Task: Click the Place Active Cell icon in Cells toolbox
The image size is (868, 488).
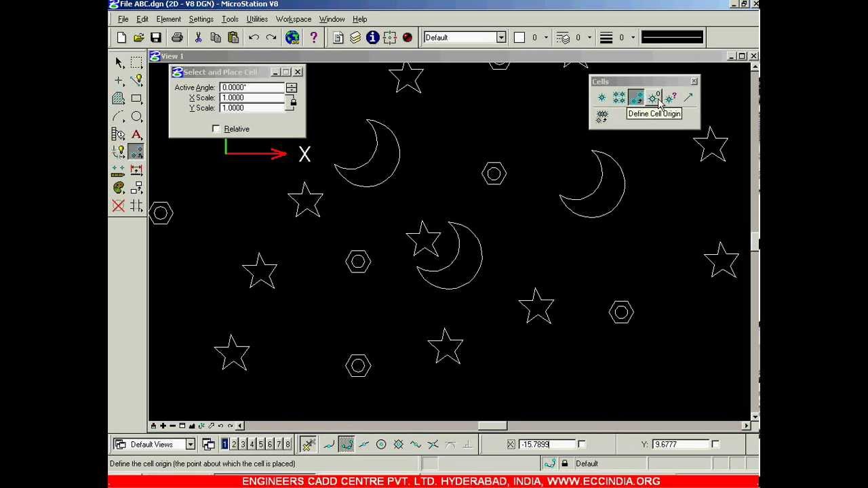Action: coord(601,98)
